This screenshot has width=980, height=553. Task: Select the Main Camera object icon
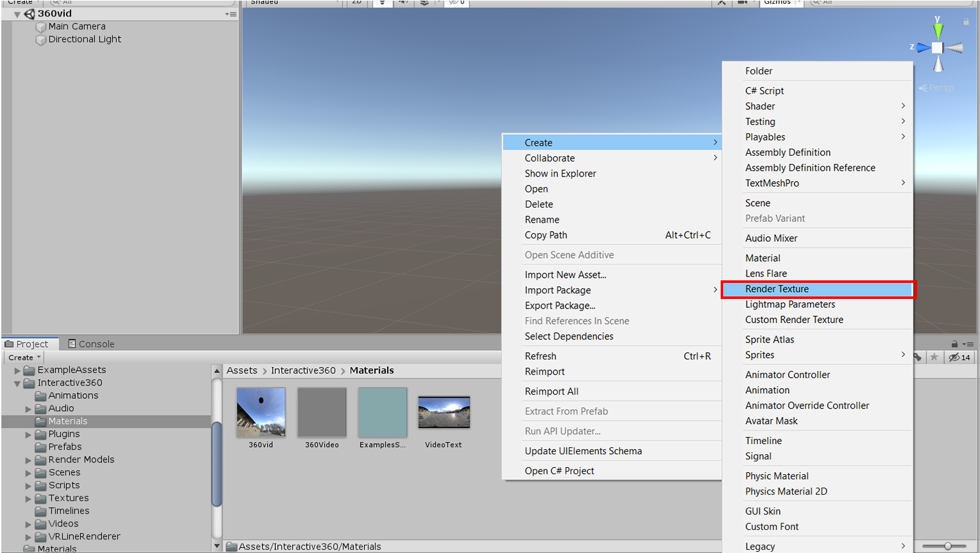[x=41, y=27]
